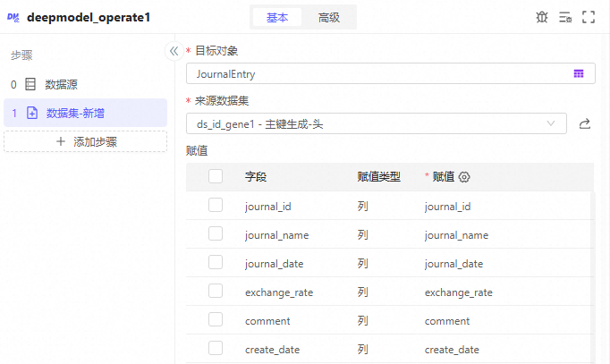Select the exchange_rate row checkbox
The width and height of the screenshot is (610, 364).
(216, 292)
